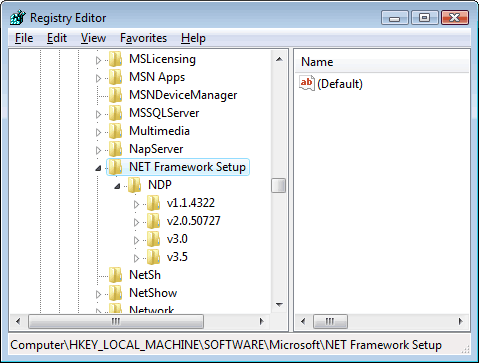Image resolution: width=479 pixels, height=363 pixels.
Task: Click the v3.0 folder icon
Action: coord(153,239)
